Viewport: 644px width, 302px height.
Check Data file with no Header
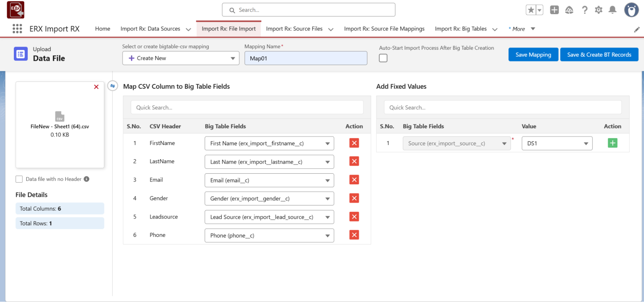coord(19,179)
